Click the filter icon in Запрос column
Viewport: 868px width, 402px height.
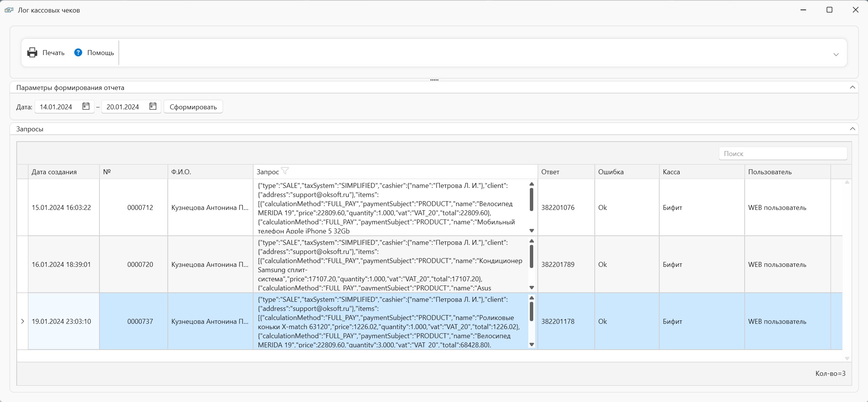click(x=285, y=171)
